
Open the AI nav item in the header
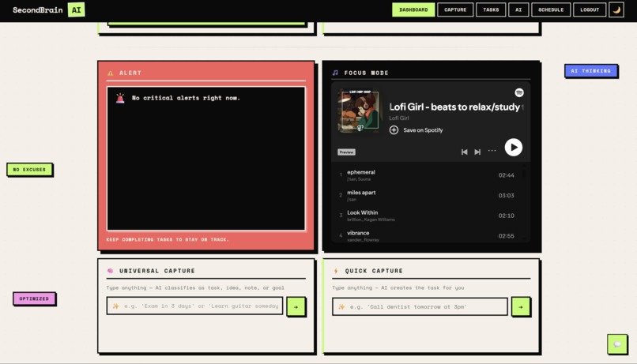(x=518, y=9)
